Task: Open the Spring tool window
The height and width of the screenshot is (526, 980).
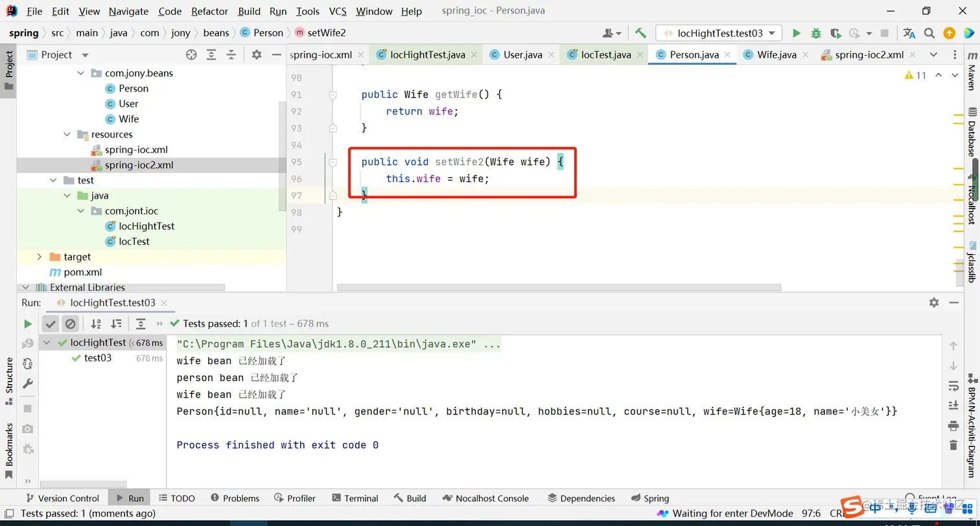Action: point(649,498)
